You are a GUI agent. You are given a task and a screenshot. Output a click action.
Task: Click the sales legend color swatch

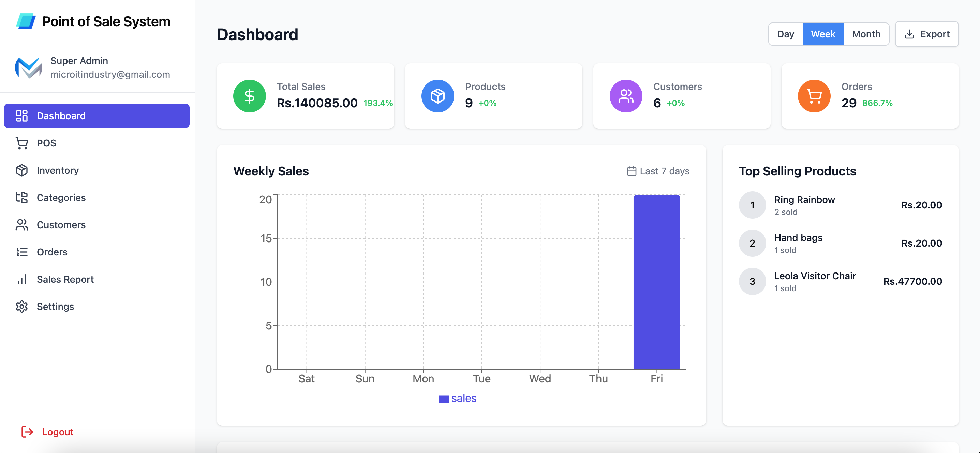point(444,399)
